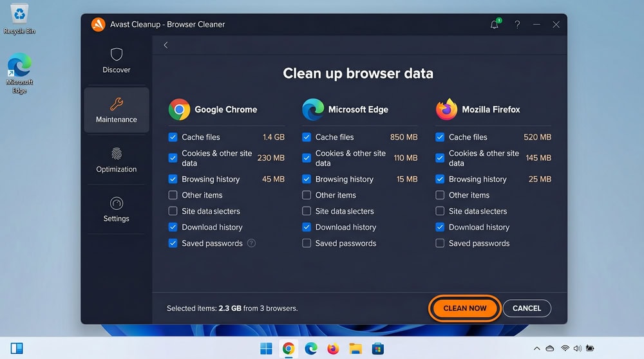
Task: Open Edge from the taskbar
Action: point(311,349)
